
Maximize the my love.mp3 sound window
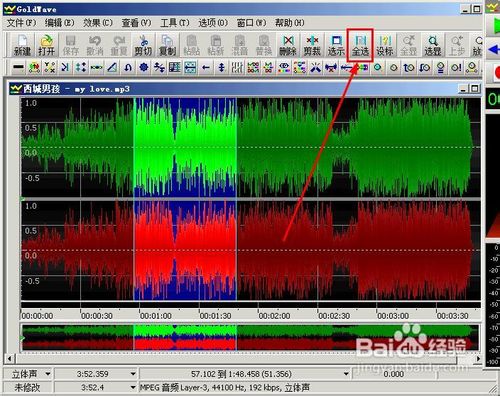[475, 89]
